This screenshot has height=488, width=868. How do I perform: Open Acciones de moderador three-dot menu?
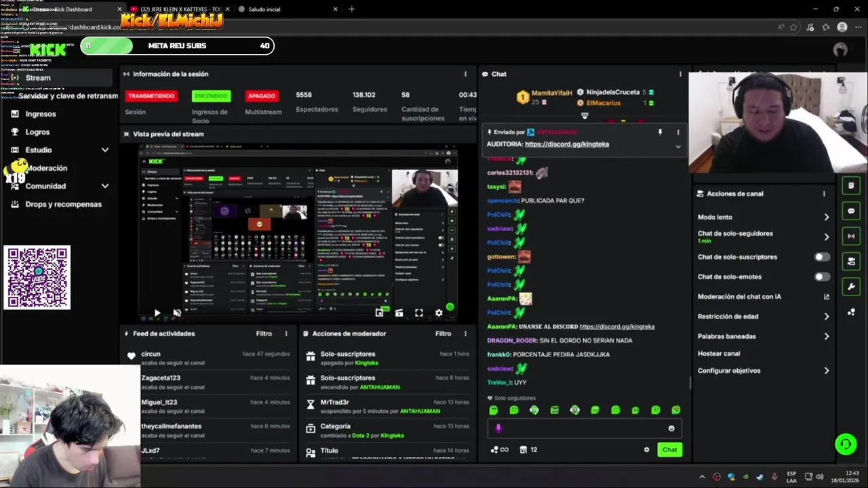pos(465,333)
